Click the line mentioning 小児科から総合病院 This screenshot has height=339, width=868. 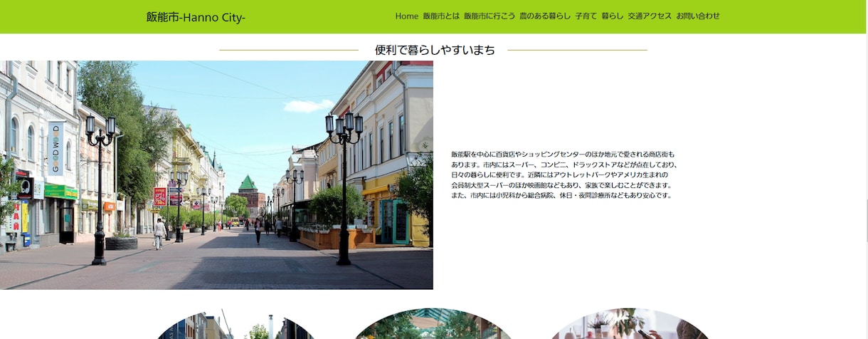[x=561, y=195]
